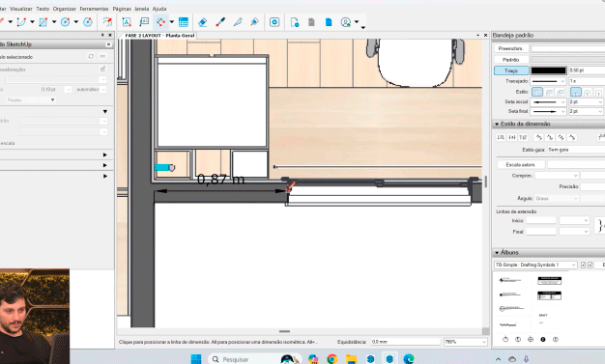
Task: Open the Janela menu
Action: pos(142,9)
